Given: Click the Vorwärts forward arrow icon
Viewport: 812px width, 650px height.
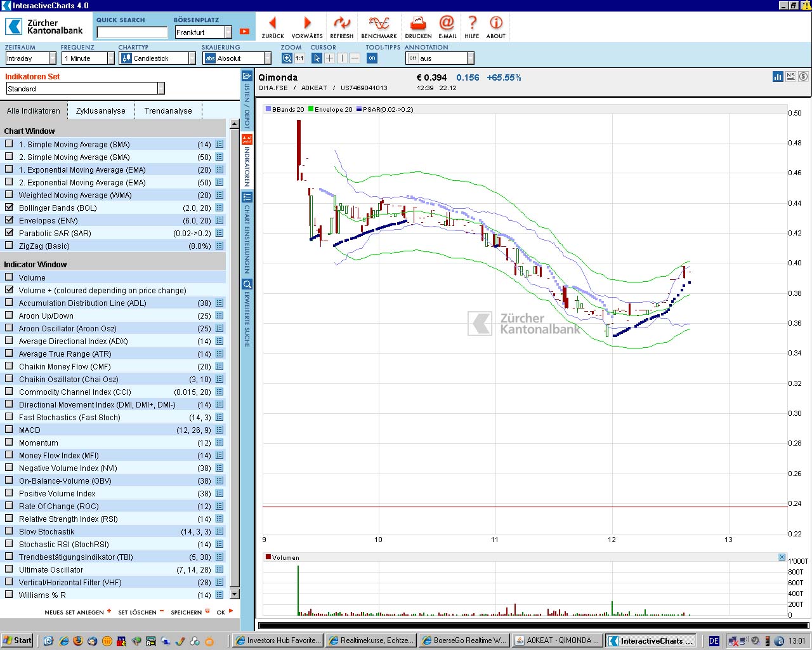Looking at the screenshot, I should (307, 24).
